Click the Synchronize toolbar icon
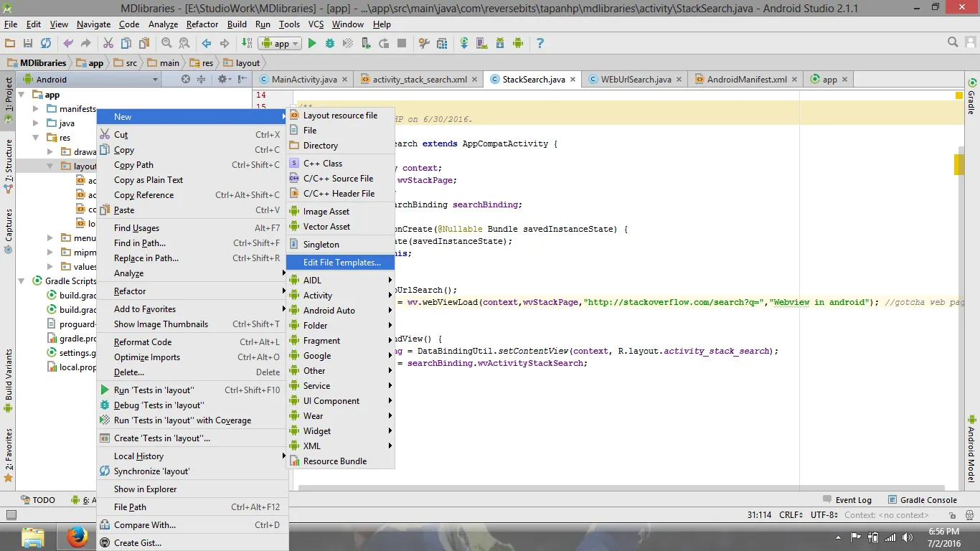980x551 pixels. [46, 44]
